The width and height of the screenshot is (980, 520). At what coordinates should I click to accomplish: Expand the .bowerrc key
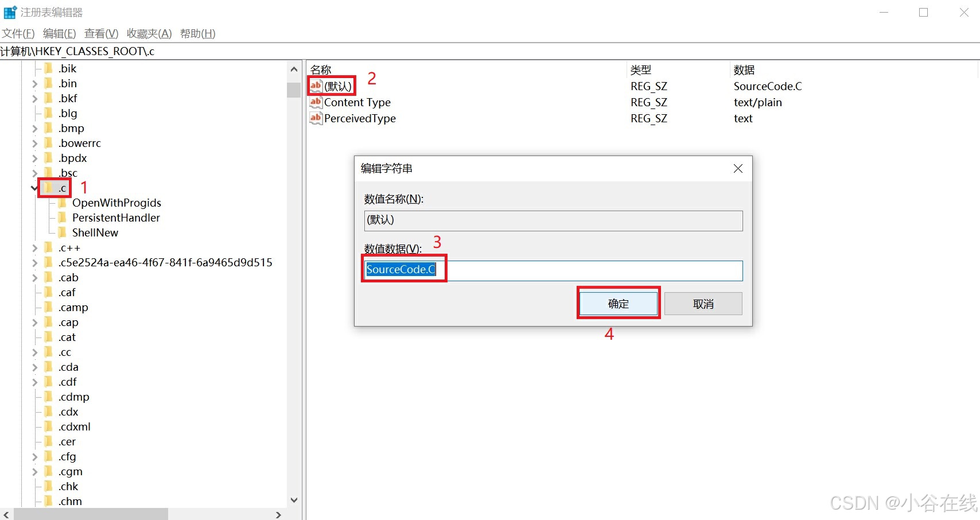34,143
